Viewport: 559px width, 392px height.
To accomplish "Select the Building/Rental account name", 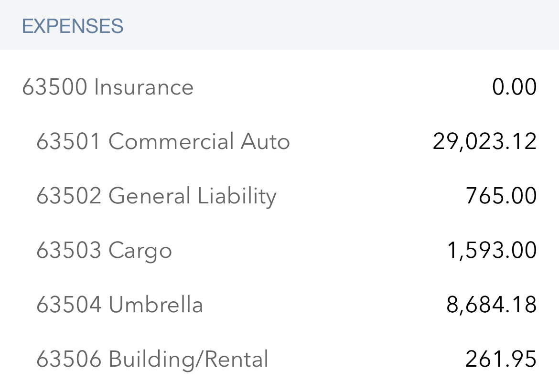I will (188, 360).
